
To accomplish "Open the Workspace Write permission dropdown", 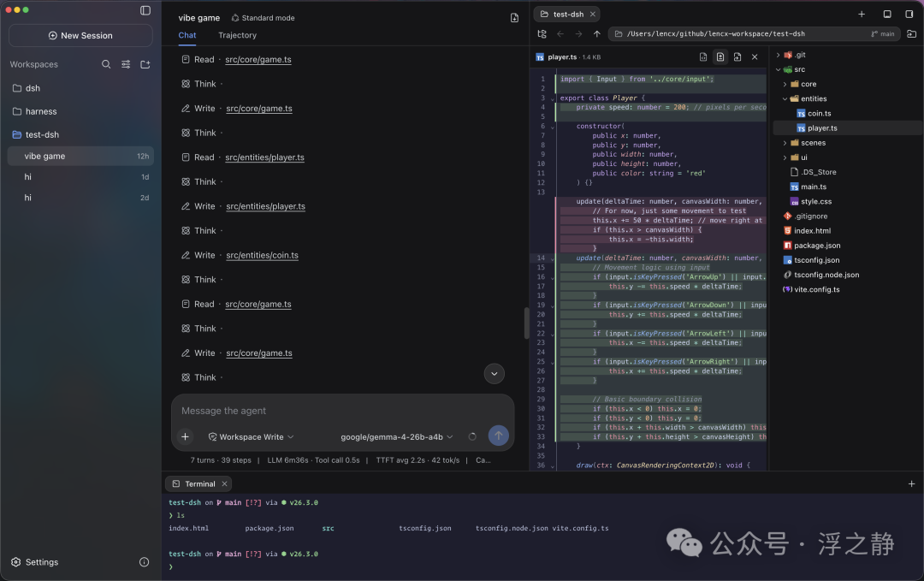I will pos(251,436).
